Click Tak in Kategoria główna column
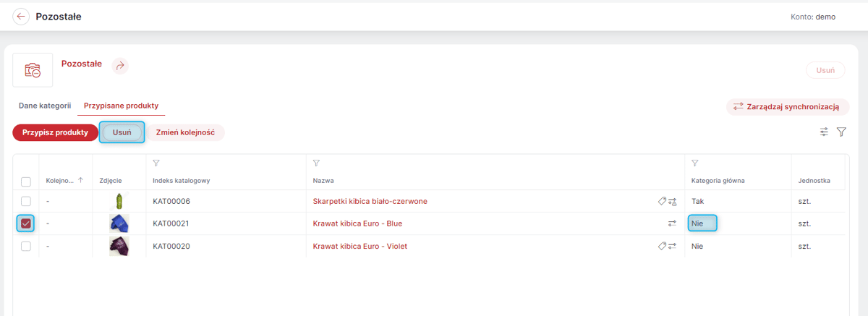Viewport: 868px width, 316px height. (x=697, y=201)
